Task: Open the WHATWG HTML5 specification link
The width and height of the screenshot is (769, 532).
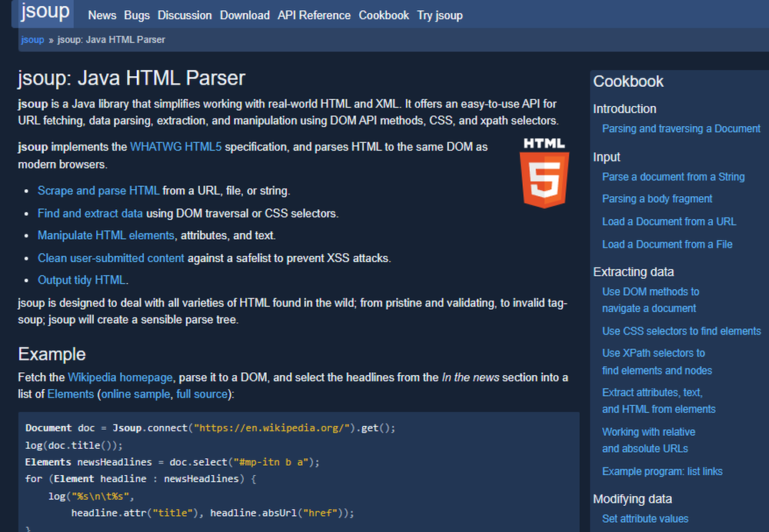Action: pyautogui.click(x=175, y=147)
